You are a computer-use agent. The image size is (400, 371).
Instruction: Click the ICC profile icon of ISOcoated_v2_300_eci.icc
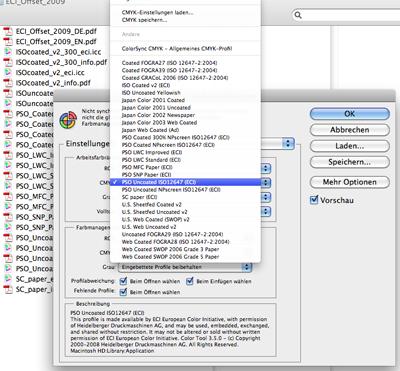tap(8, 52)
